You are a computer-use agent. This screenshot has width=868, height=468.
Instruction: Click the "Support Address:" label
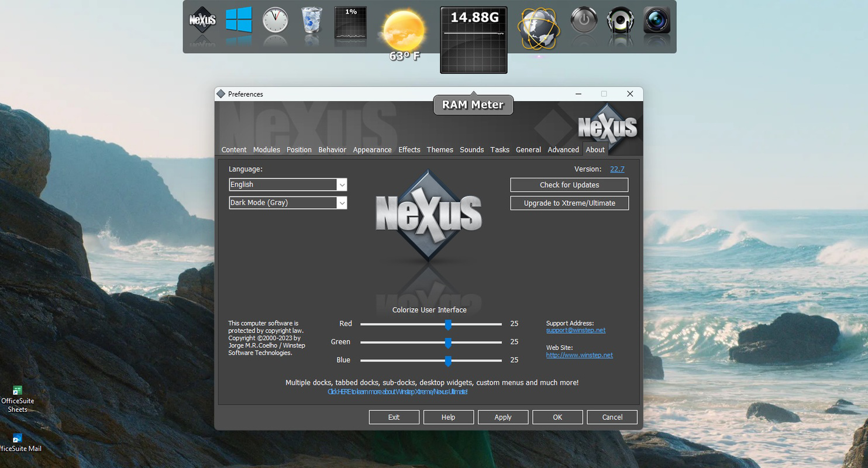(570, 323)
